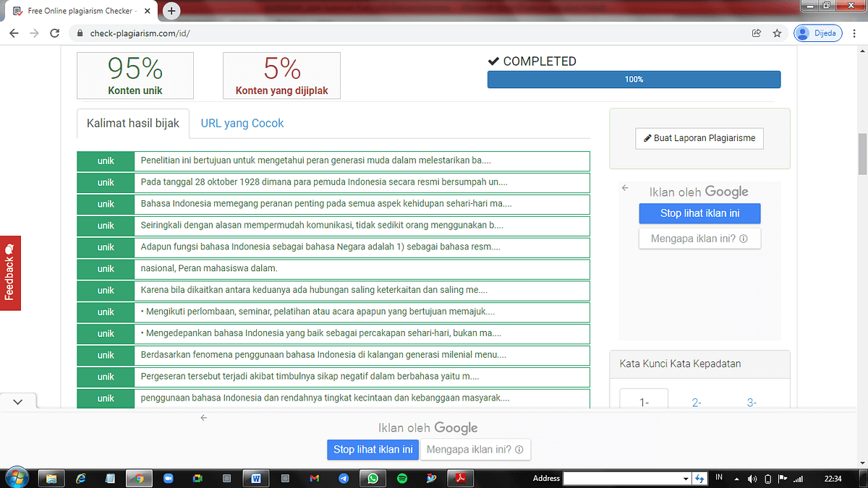The width and height of the screenshot is (868, 488).
Task: Select the Kalimat hasil bijak tab
Action: (x=133, y=124)
